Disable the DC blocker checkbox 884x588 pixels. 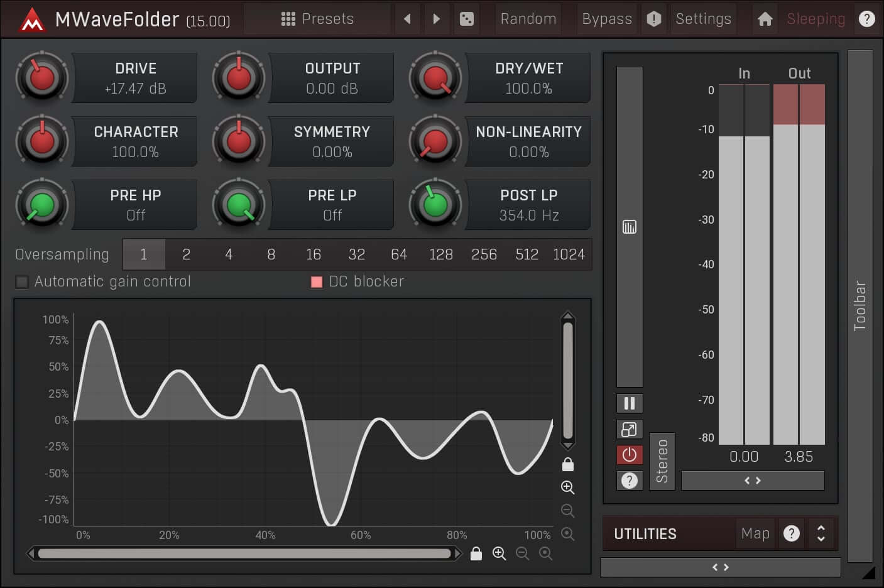pos(317,282)
